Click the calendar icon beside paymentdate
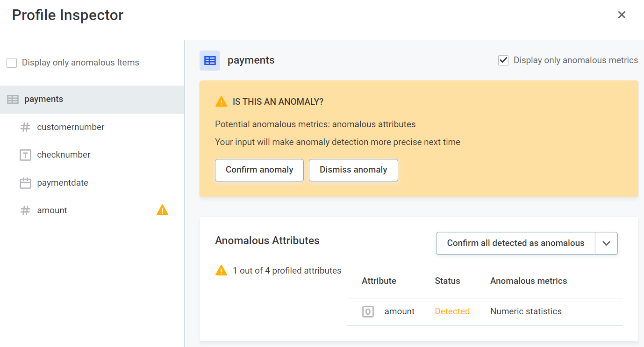This screenshot has width=644, height=347. 25,183
